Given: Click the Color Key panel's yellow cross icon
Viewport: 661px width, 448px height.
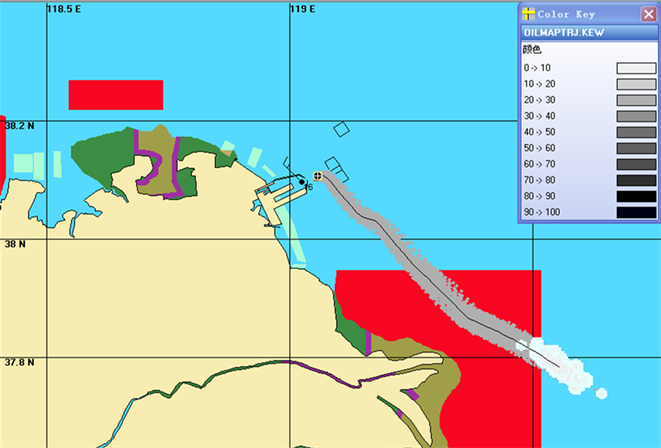Looking at the screenshot, I should click(529, 14).
